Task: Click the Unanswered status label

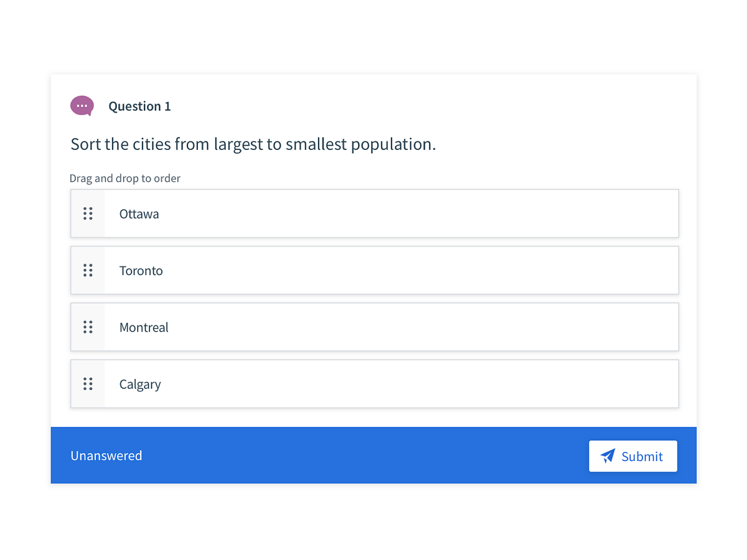Action: (106, 456)
